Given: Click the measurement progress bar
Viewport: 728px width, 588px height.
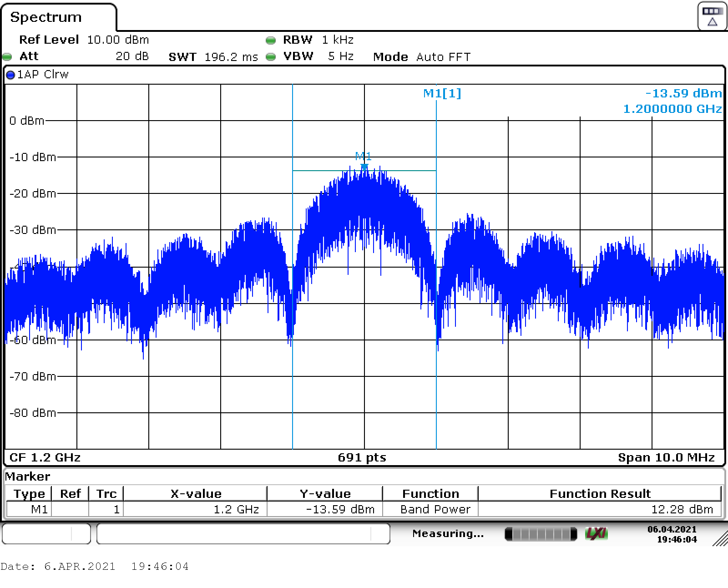Looking at the screenshot, I should 541,533.
